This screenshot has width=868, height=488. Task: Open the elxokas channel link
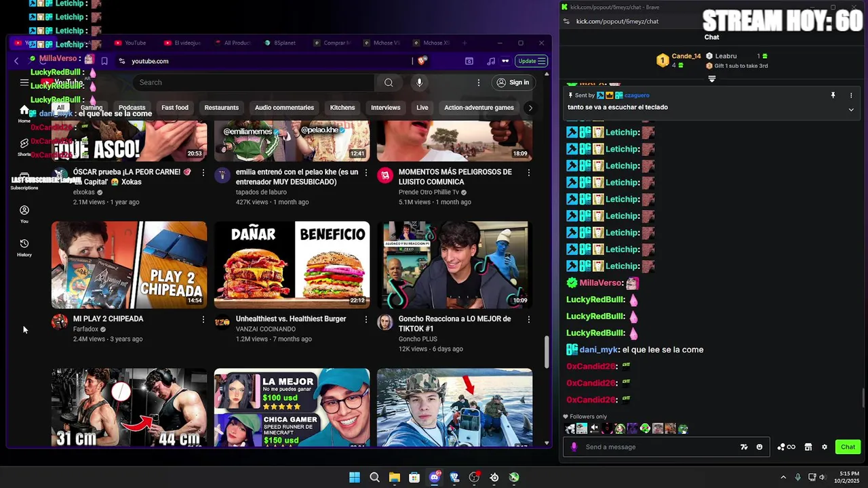coord(84,192)
